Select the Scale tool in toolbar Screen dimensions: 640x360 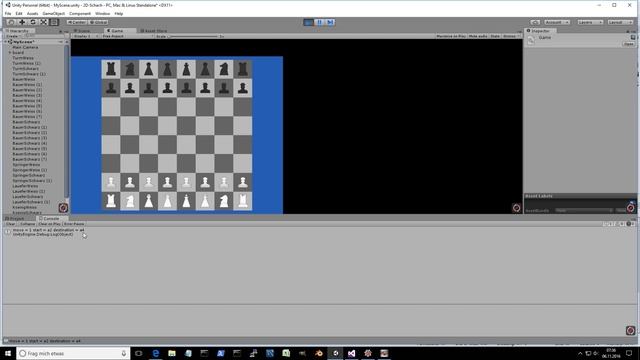[43, 22]
